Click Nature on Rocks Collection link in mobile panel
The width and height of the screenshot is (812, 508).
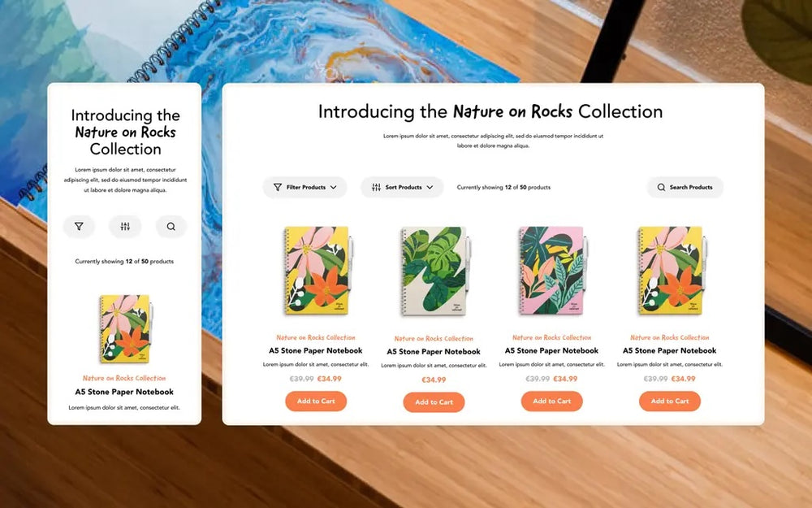point(124,379)
